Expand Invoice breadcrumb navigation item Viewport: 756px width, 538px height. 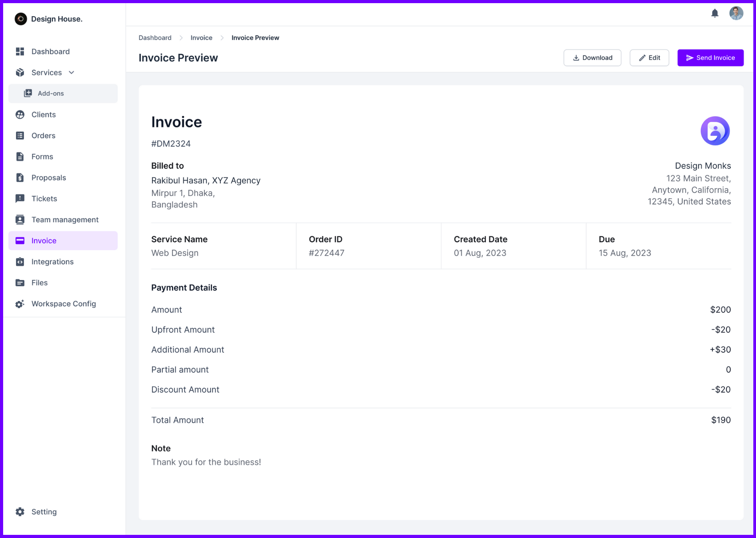(201, 37)
